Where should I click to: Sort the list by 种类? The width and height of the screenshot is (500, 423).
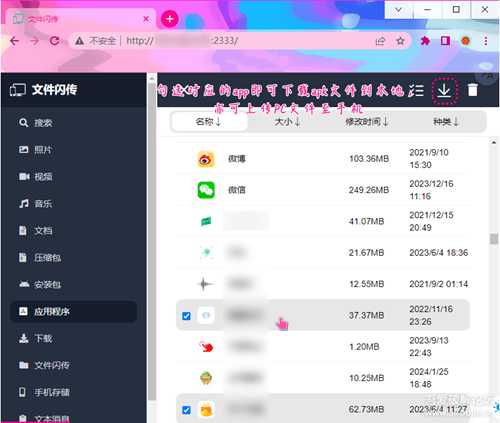[x=446, y=122]
